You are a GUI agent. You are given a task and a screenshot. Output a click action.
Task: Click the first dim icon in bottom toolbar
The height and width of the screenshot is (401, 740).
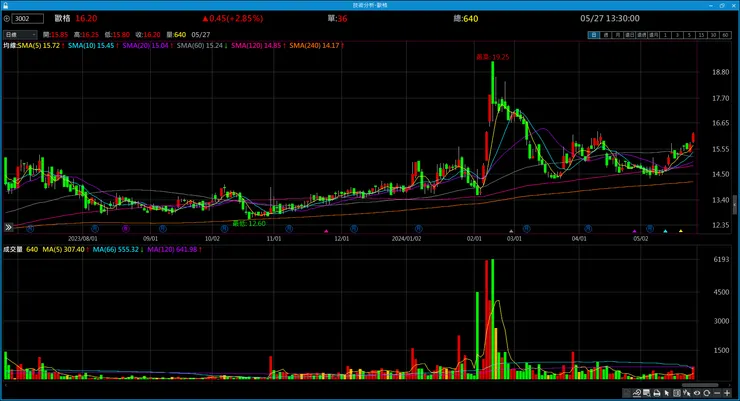tap(627, 393)
